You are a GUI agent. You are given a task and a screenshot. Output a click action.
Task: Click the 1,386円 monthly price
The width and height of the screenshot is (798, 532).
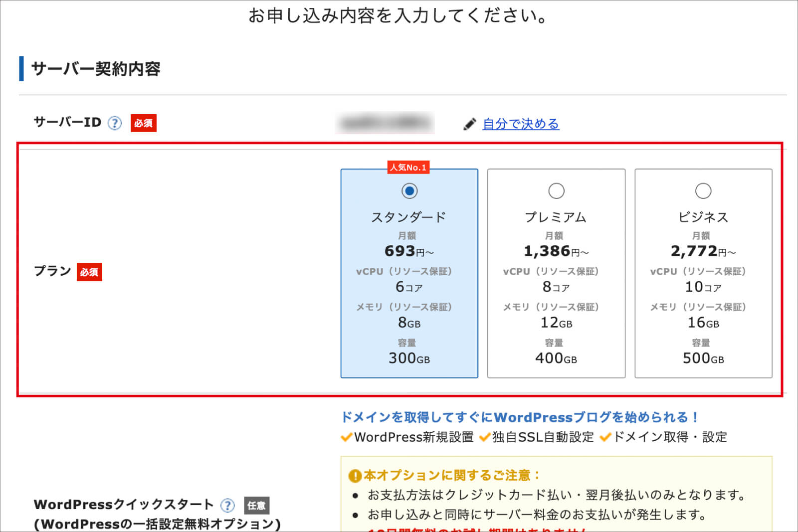(556, 251)
